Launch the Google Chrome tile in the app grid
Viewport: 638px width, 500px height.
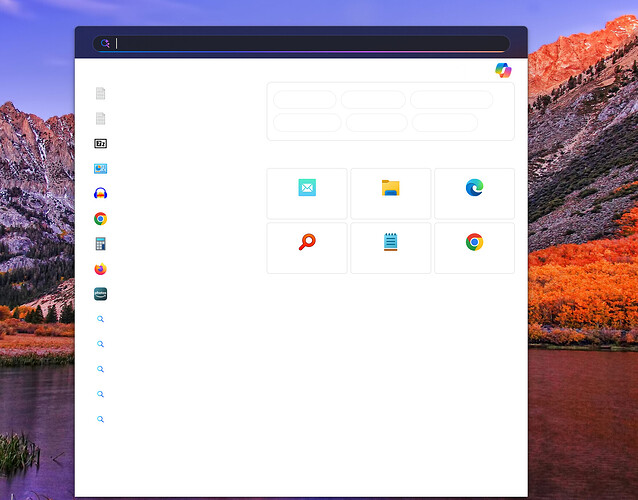pos(474,248)
